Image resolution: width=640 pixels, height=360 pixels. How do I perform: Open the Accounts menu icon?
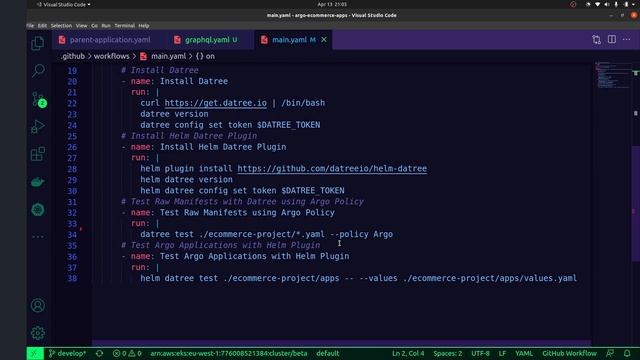tap(38, 305)
